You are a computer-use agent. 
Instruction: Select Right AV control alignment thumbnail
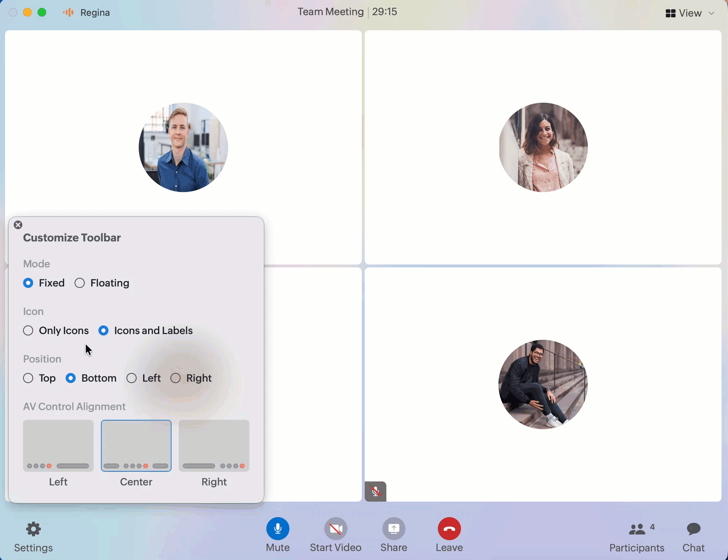click(214, 445)
